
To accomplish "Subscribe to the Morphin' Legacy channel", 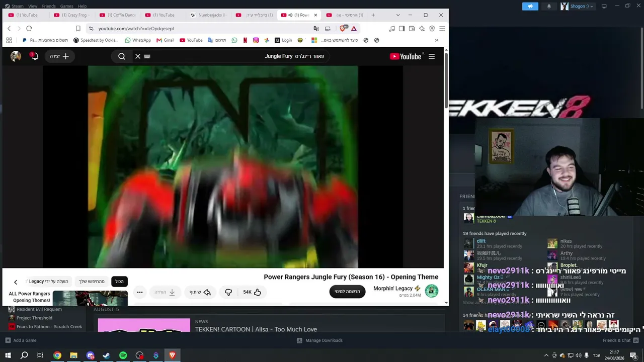I will point(347,292).
